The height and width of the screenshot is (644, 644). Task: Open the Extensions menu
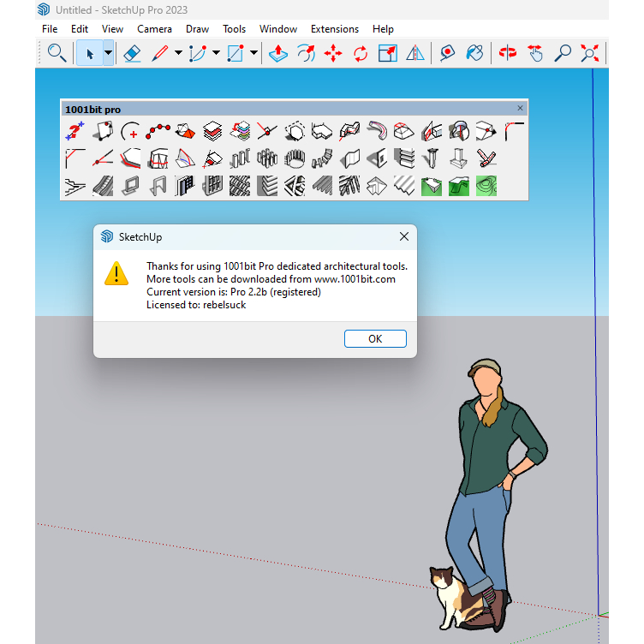click(335, 29)
